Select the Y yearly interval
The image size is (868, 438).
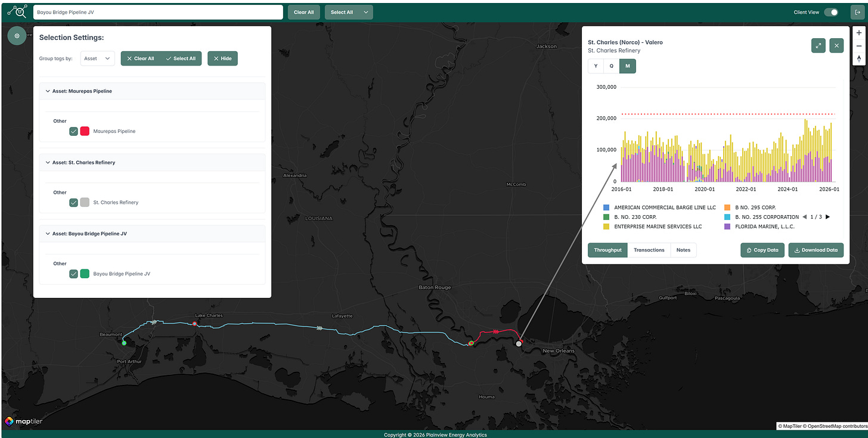[x=596, y=66]
